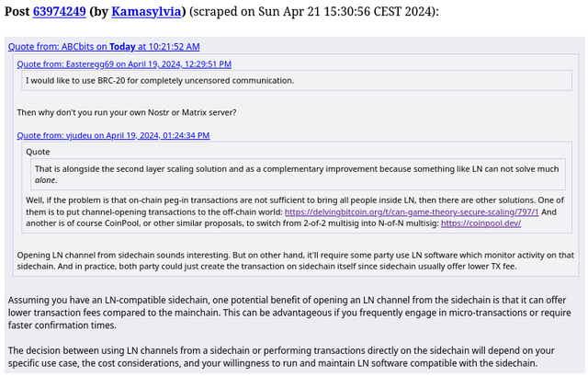Open the 'Quote from: vjudeu' link

click(113, 135)
